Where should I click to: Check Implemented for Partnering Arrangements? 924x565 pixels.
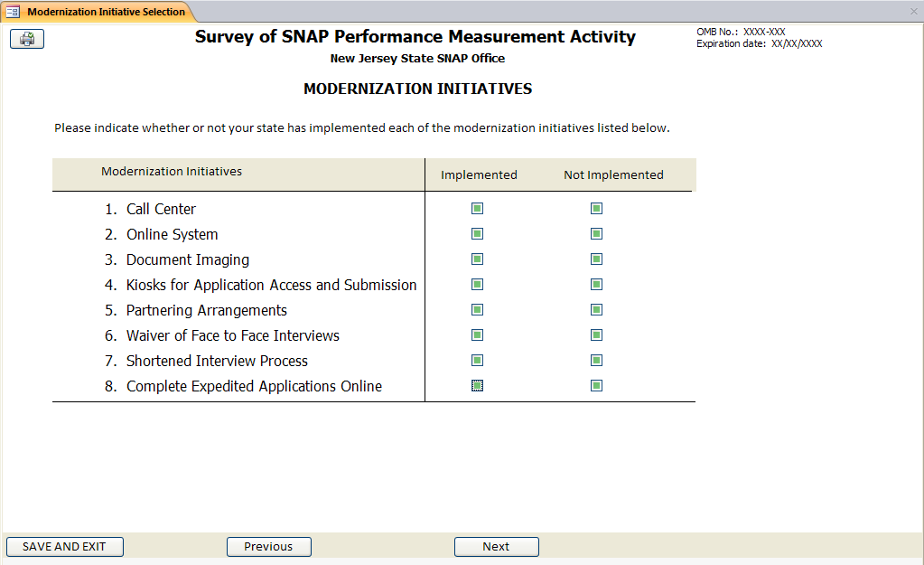[x=478, y=310]
